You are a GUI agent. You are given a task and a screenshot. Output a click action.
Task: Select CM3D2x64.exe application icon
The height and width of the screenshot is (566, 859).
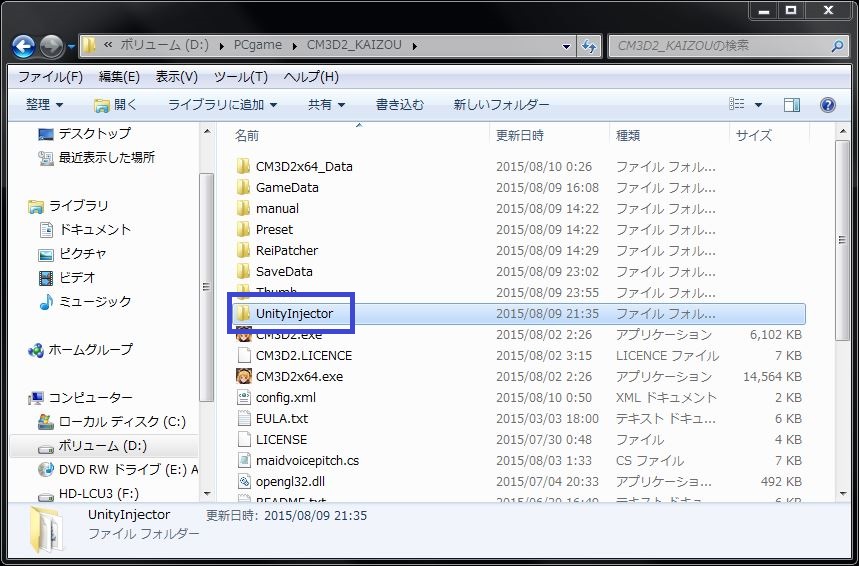[243, 376]
